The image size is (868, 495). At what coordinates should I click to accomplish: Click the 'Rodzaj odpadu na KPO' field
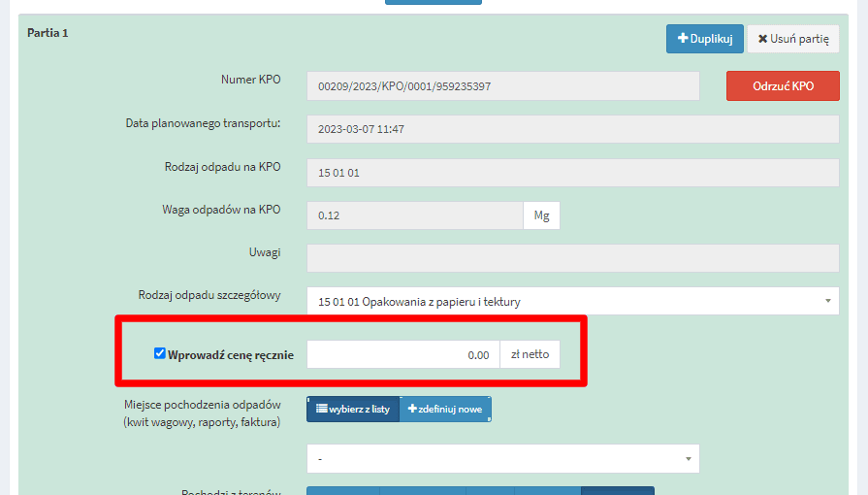[x=572, y=173]
